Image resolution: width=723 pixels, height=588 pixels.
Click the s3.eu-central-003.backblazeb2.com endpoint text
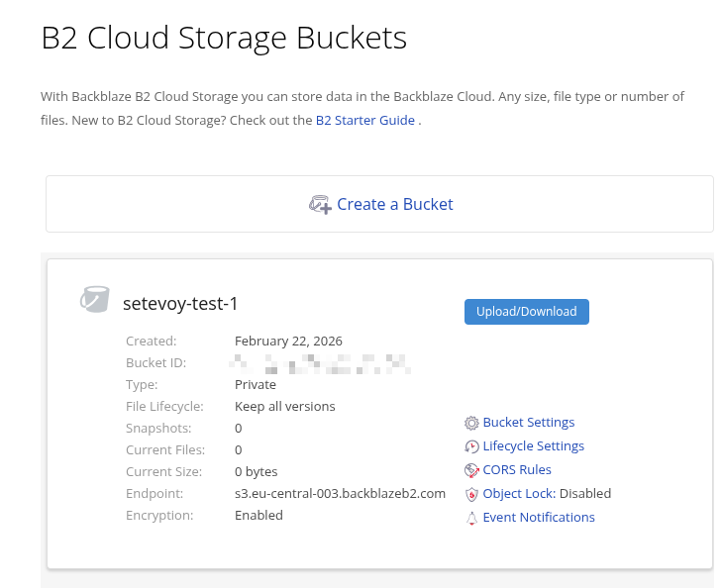coord(340,494)
